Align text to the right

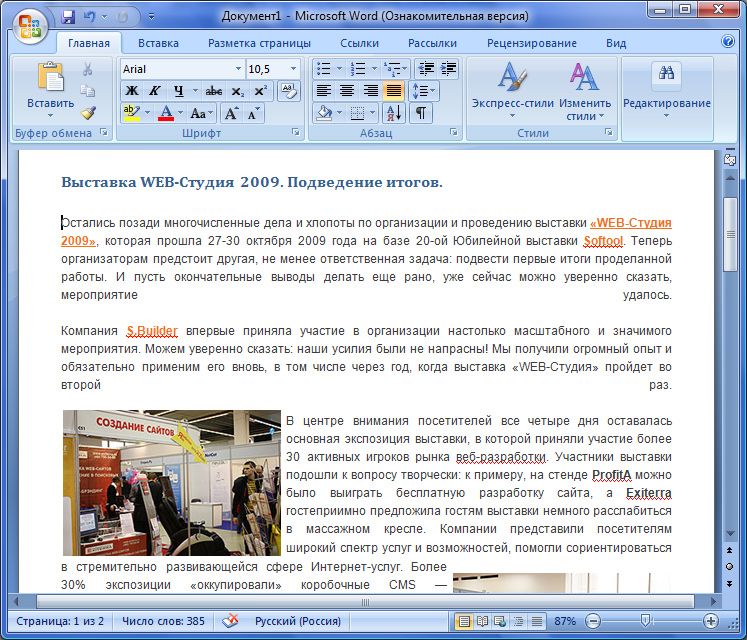[371, 91]
